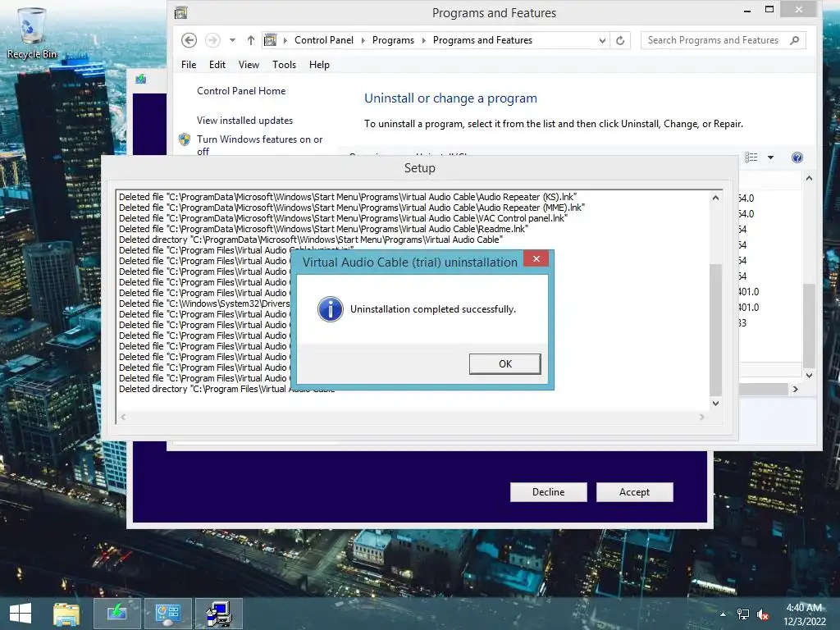Open the File menu
Screen dimensions: 840x630
[x=189, y=65]
